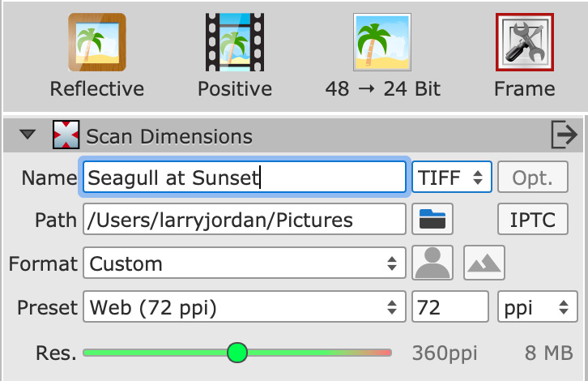
Task: Set landscape orientation with mountain icon
Action: click(x=484, y=263)
